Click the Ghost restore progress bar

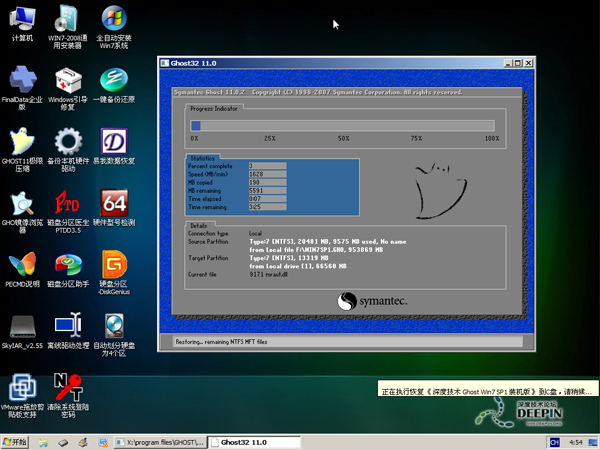coord(342,126)
